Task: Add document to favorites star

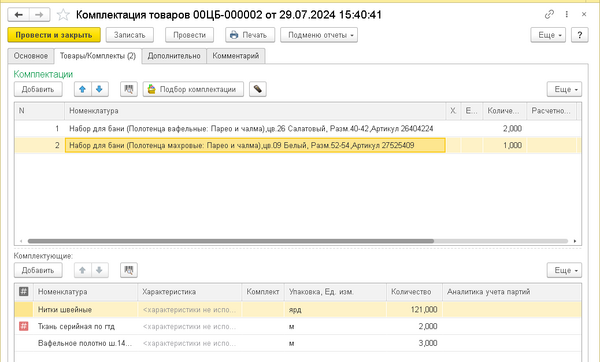Action: (63, 15)
